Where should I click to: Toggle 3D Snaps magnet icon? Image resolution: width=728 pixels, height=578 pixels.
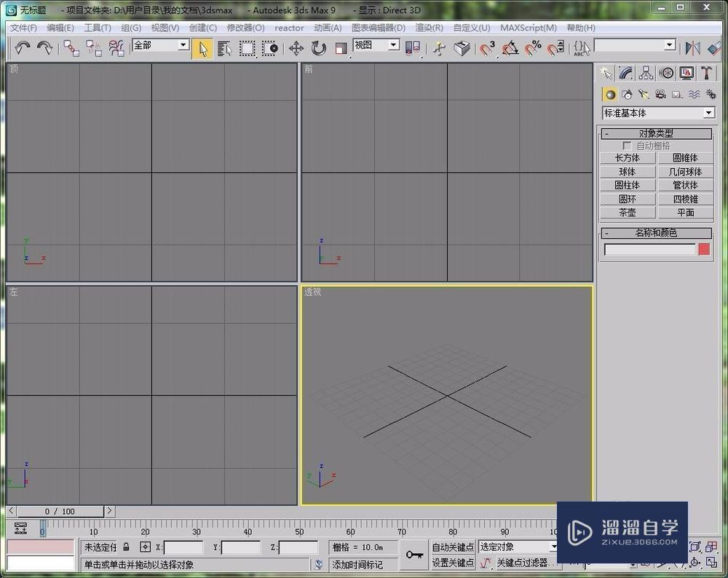[x=488, y=48]
